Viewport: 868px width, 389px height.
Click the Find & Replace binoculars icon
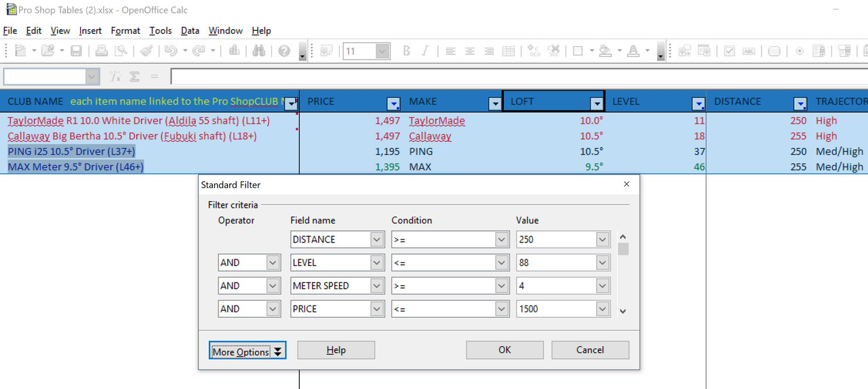tap(259, 51)
